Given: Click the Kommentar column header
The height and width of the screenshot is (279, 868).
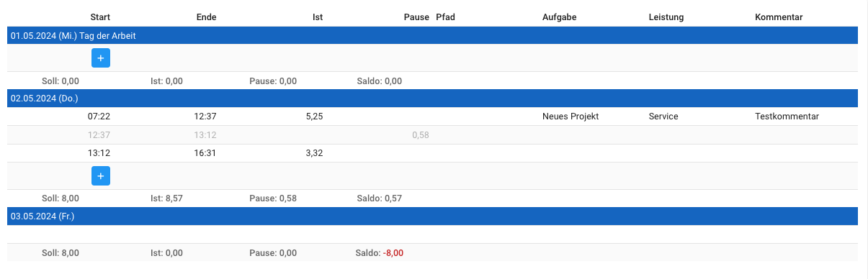Looking at the screenshot, I should pyautogui.click(x=779, y=17).
